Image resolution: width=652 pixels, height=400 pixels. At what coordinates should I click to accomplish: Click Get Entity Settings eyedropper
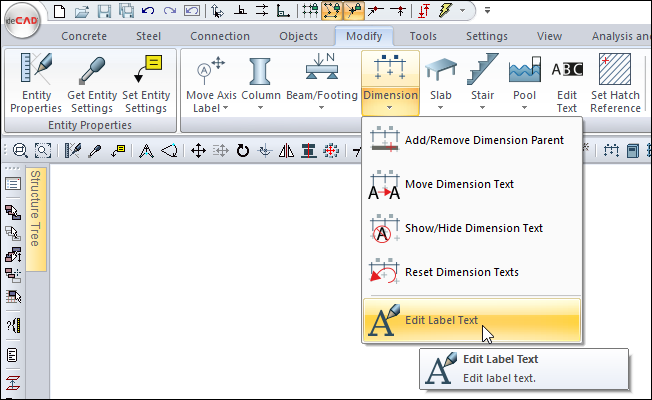(92, 83)
